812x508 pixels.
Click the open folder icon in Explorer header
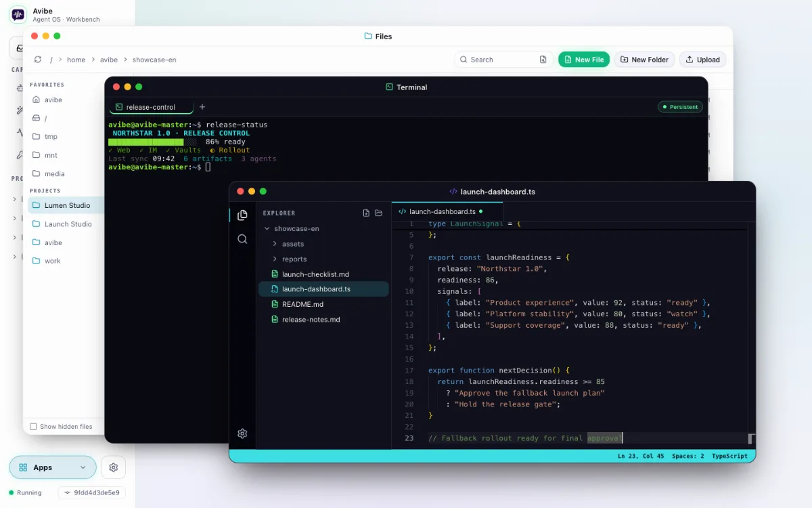click(378, 213)
